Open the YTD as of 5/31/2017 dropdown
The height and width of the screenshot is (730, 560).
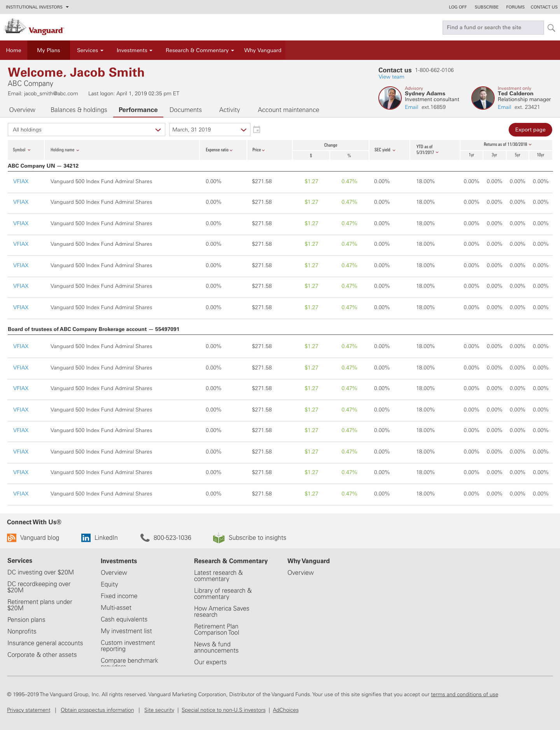point(427,150)
